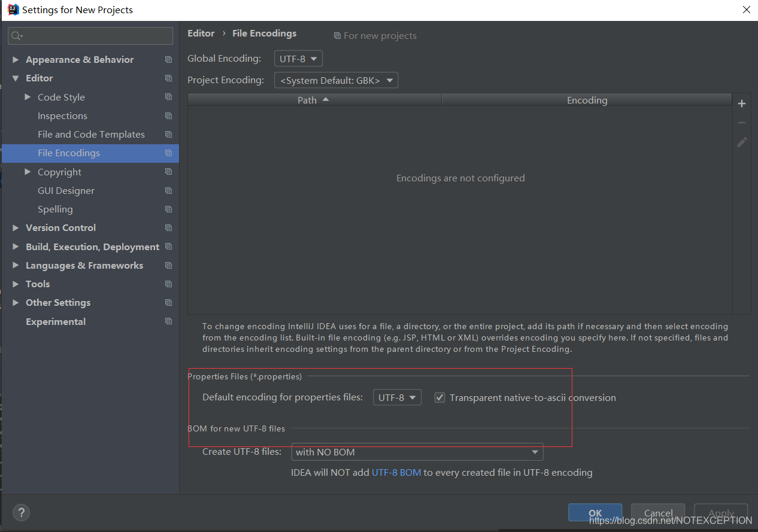Click the project-level icon next to Tools
Image resolution: width=758 pixels, height=532 pixels.
(168, 284)
